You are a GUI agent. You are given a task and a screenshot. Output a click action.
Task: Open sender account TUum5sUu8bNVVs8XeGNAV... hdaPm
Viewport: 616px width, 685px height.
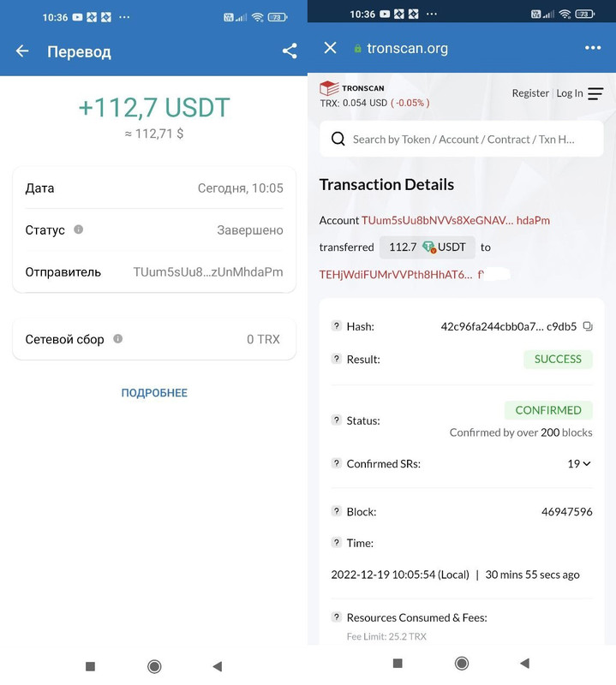click(x=456, y=220)
